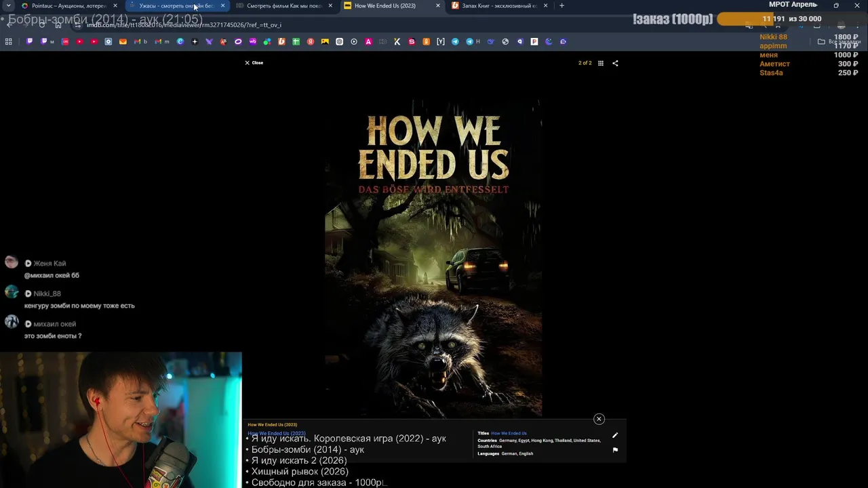Close the Запах Книг tab
Image resolution: width=868 pixels, height=488 pixels.
[545, 5]
